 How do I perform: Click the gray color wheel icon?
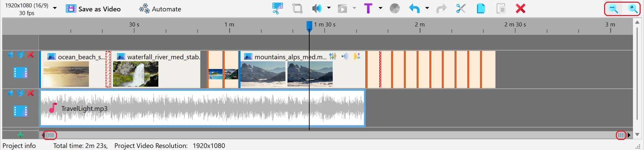point(395,8)
